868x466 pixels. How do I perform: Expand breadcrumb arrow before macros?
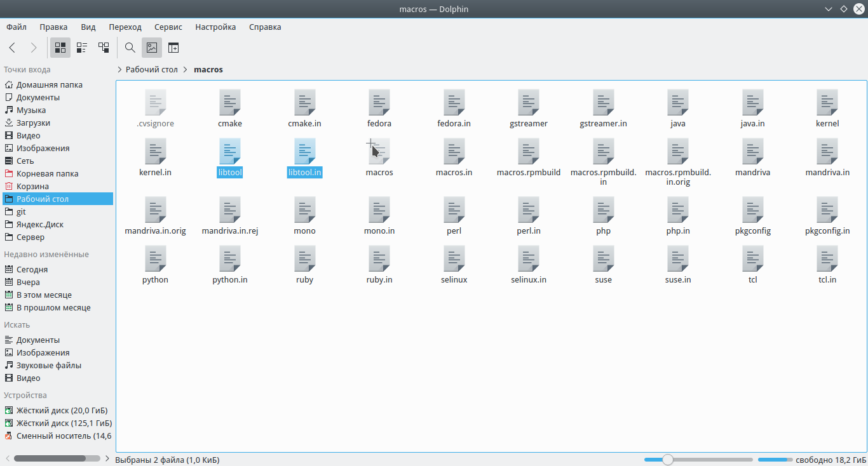click(186, 70)
